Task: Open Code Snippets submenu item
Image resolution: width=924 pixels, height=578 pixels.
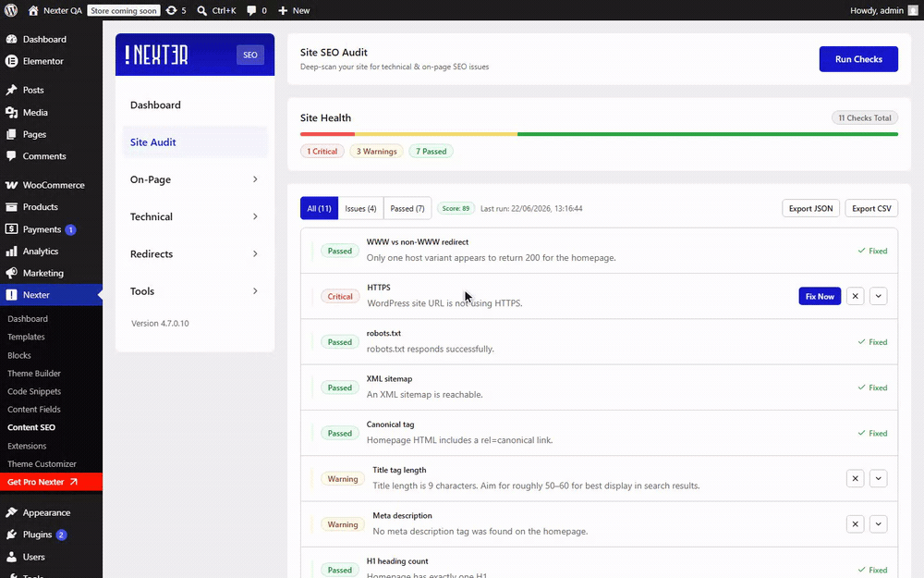Action: [x=33, y=391]
